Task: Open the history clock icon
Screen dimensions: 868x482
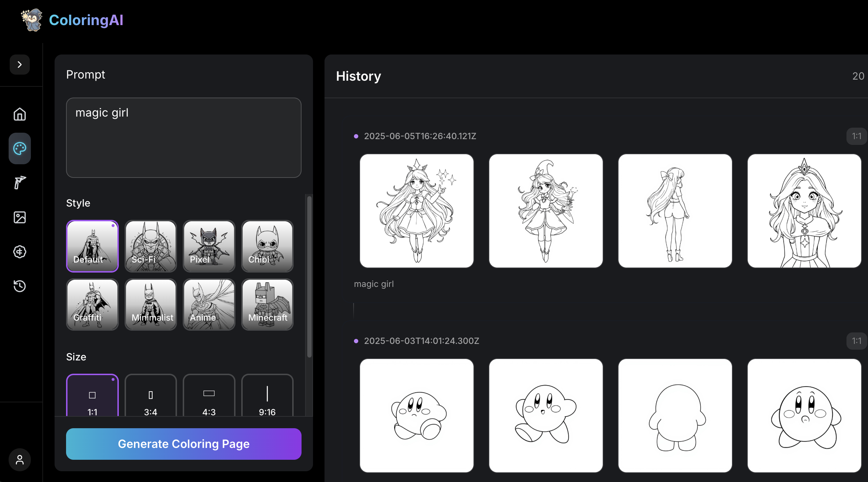Action: point(20,286)
